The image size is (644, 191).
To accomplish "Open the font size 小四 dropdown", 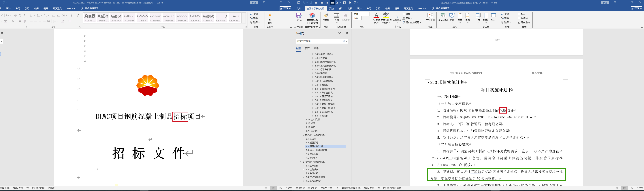I will point(360,18).
